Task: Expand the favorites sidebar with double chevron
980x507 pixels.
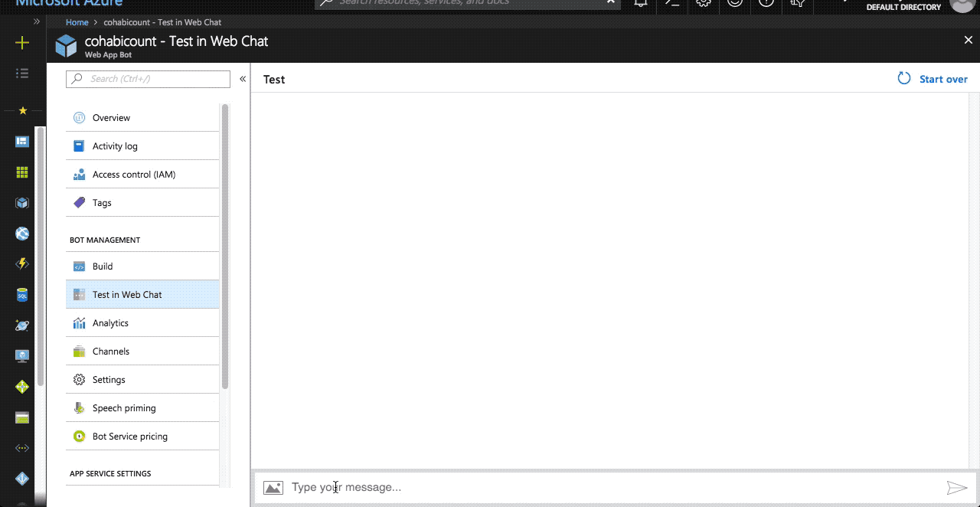Action: [36, 21]
